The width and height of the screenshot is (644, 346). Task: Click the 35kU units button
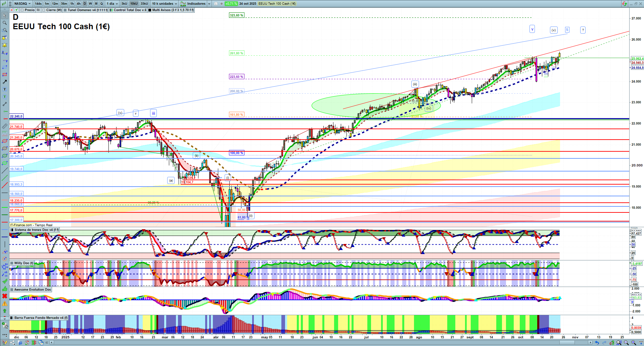(x=144, y=4)
